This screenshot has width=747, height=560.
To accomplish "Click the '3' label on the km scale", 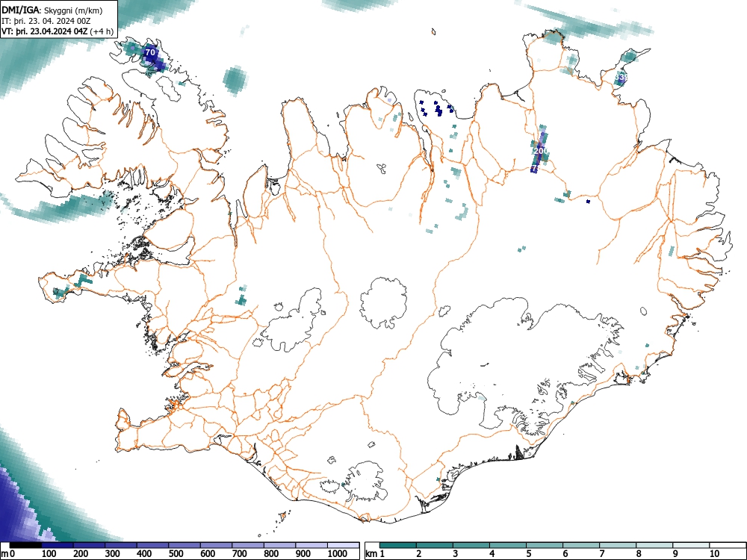I will (455, 554).
